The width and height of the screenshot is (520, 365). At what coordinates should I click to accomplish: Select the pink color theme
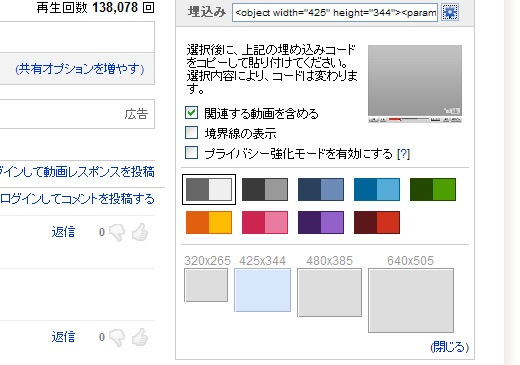coord(265,222)
